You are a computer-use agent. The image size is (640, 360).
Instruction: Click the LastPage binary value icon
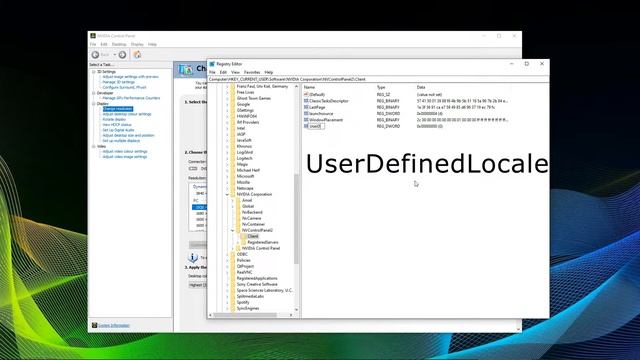point(306,107)
